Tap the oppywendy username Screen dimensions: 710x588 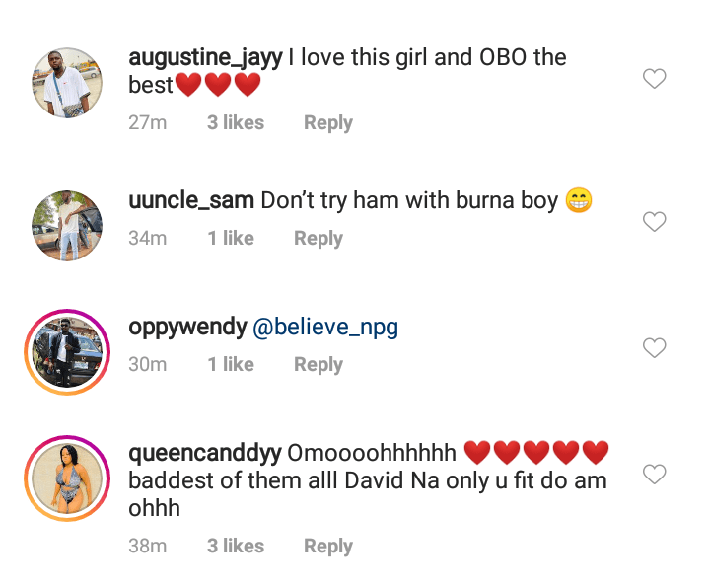[187, 328]
